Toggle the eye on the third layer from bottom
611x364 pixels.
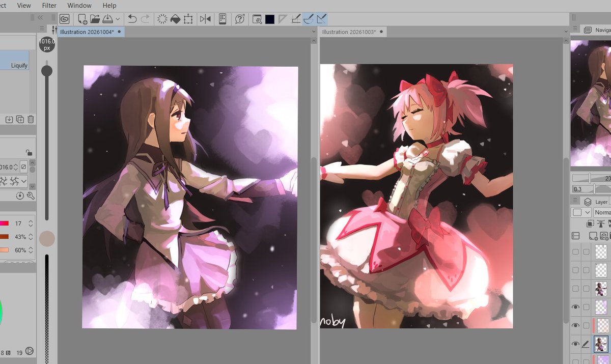pos(576,307)
